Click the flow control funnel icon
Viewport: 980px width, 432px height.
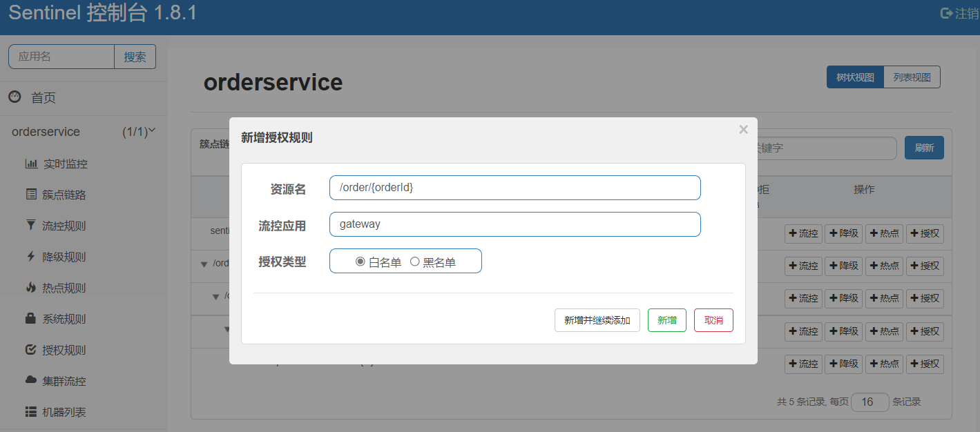(31, 225)
